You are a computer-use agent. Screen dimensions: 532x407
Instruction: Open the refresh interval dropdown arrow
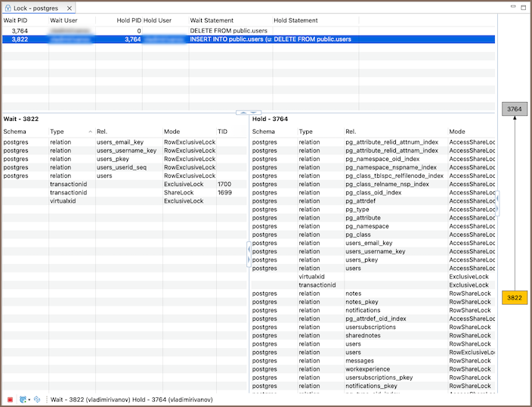coord(29,399)
